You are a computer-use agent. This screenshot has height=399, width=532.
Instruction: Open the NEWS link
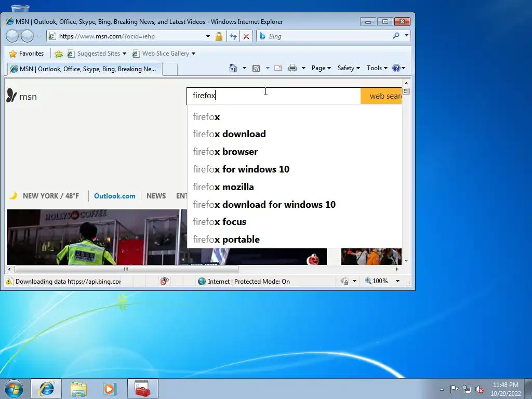click(x=156, y=196)
